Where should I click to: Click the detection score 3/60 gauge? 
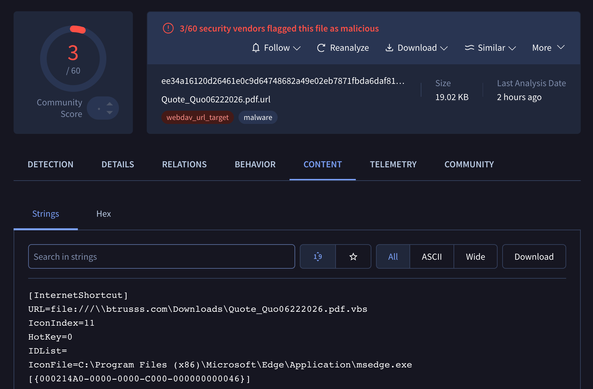(73, 59)
